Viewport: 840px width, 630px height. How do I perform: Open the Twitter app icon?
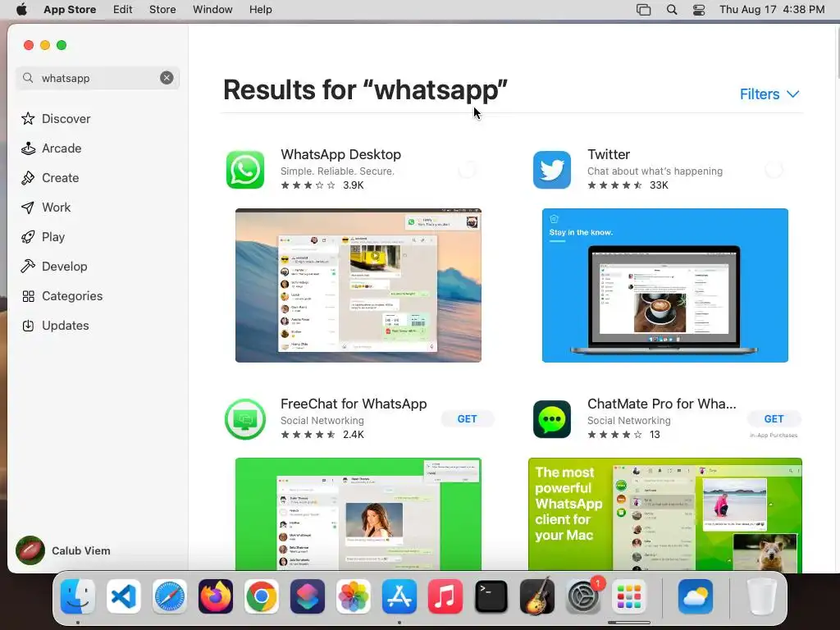(552, 170)
